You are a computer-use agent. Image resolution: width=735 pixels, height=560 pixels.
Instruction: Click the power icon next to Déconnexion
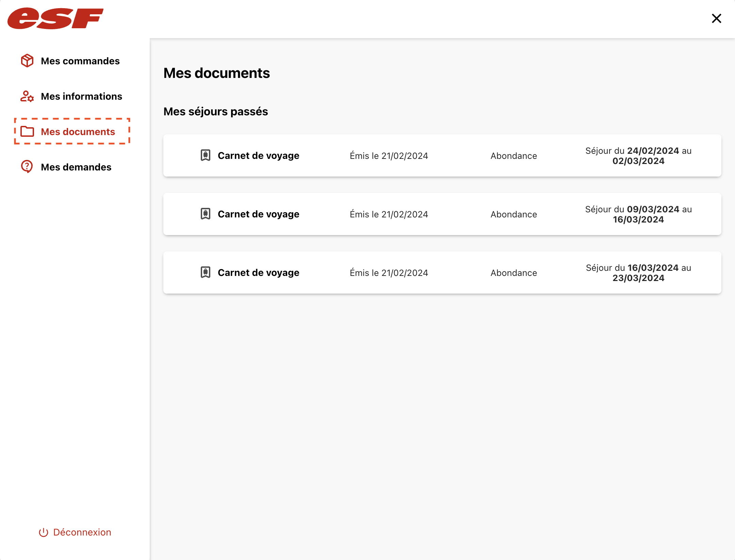coord(44,532)
